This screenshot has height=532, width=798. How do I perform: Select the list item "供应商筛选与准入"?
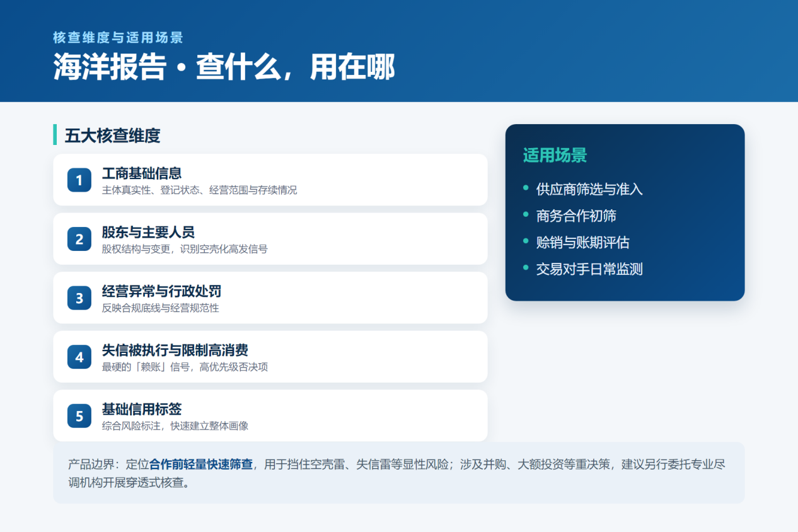[x=589, y=189]
